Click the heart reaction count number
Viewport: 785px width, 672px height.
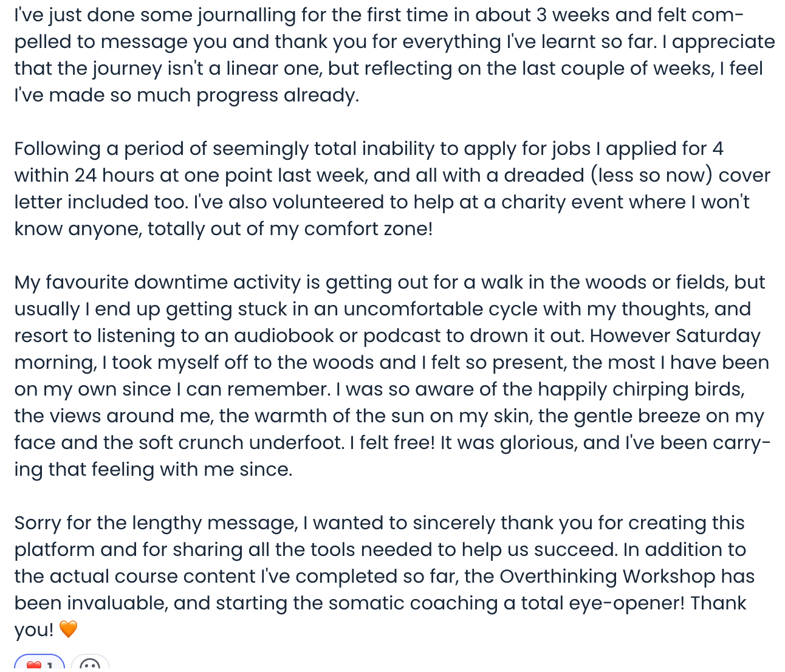[50, 666]
